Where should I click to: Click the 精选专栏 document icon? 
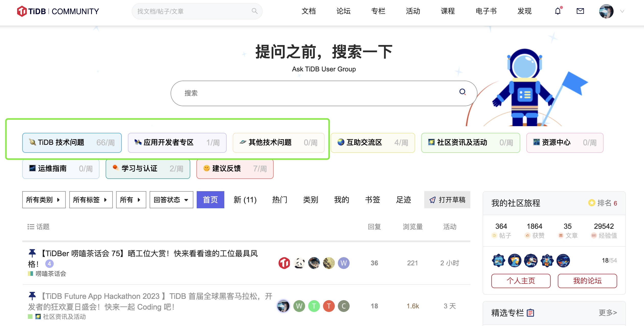pos(530,313)
